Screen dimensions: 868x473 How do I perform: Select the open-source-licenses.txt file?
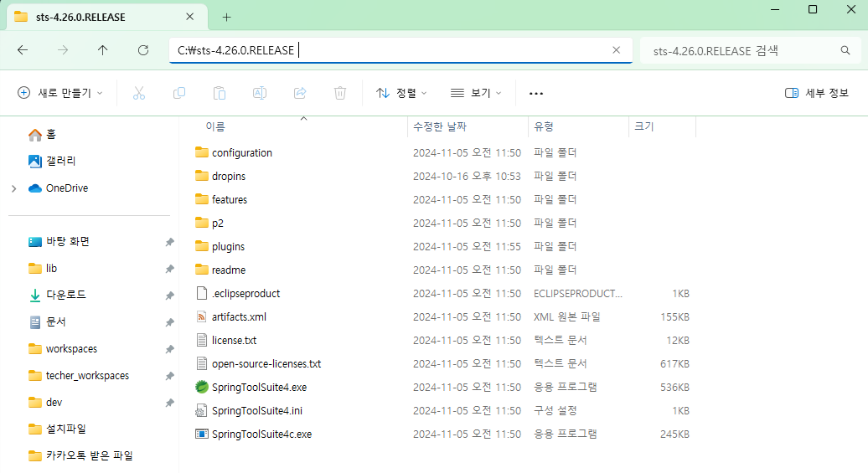[x=259, y=363]
